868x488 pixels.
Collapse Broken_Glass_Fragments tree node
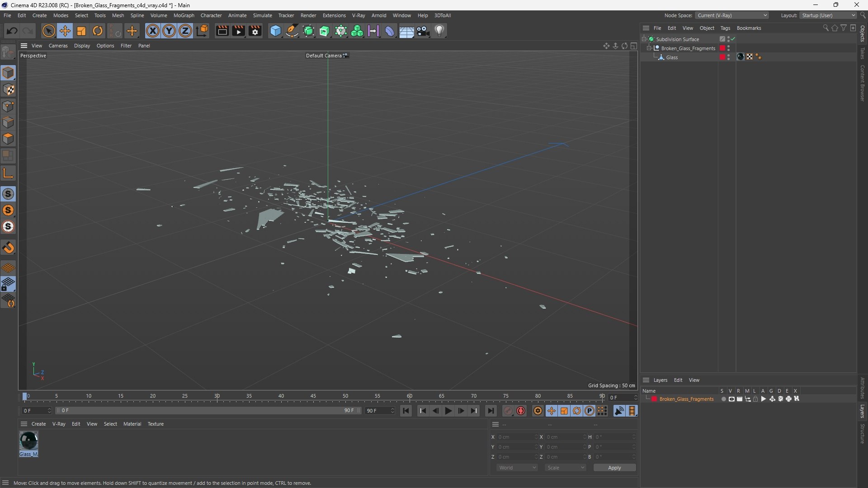click(x=649, y=48)
